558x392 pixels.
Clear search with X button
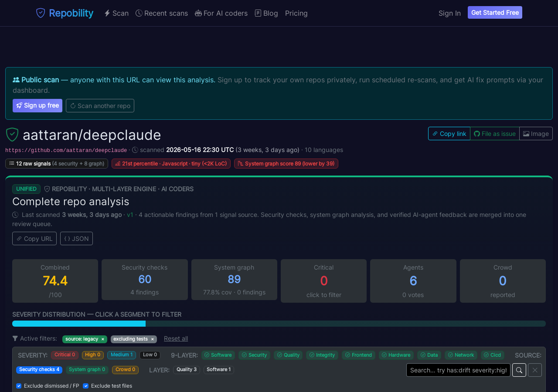[535, 370]
